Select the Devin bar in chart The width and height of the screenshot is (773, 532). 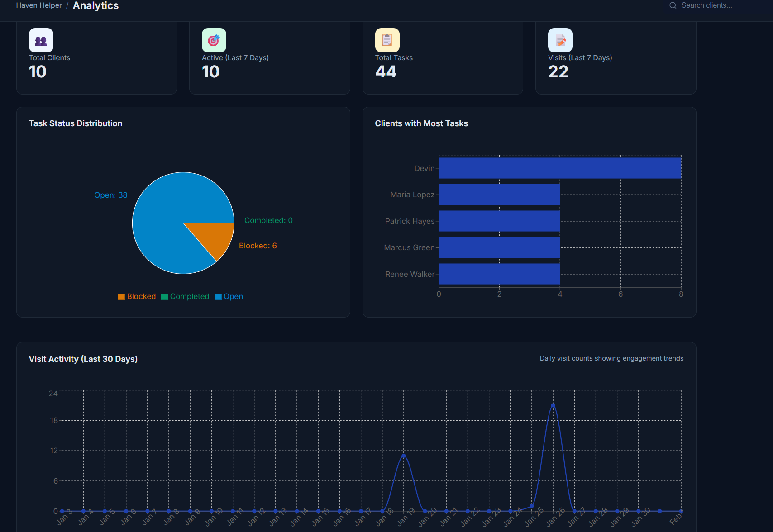[560, 168]
